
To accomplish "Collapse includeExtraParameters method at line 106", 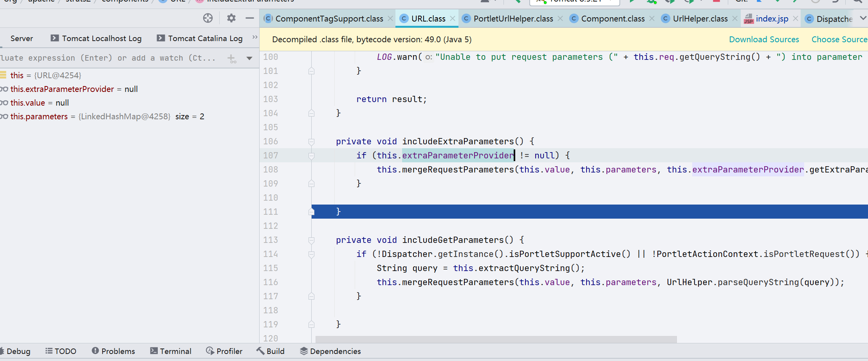I will pyautogui.click(x=312, y=142).
